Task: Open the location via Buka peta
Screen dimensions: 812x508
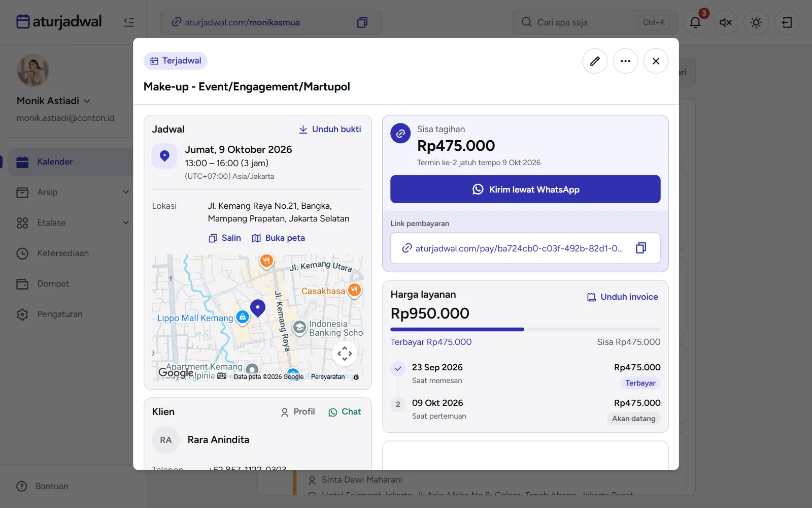Action: (x=279, y=238)
